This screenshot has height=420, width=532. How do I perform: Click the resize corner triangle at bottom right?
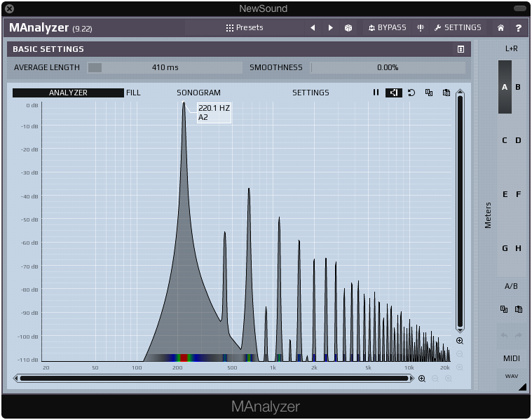(x=522, y=387)
